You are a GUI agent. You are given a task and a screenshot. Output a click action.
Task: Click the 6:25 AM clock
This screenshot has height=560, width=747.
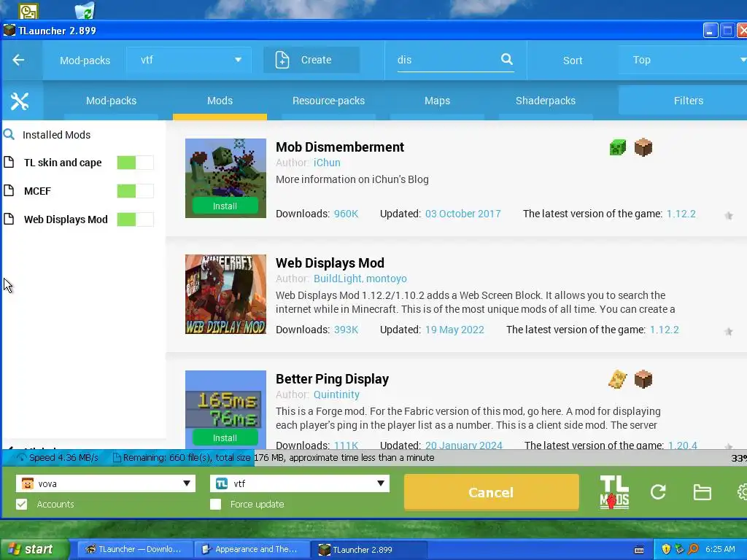pyautogui.click(x=720, y=549)
